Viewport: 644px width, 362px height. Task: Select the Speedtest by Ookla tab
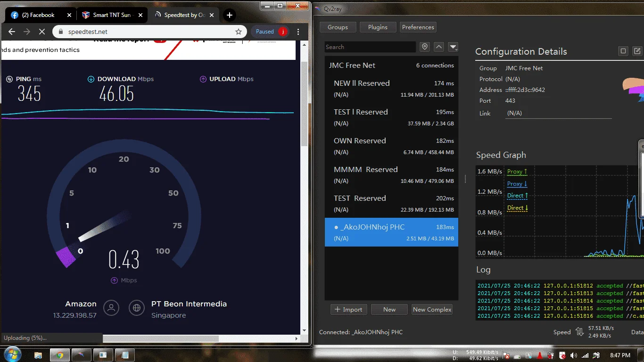[x=183, y=15]
